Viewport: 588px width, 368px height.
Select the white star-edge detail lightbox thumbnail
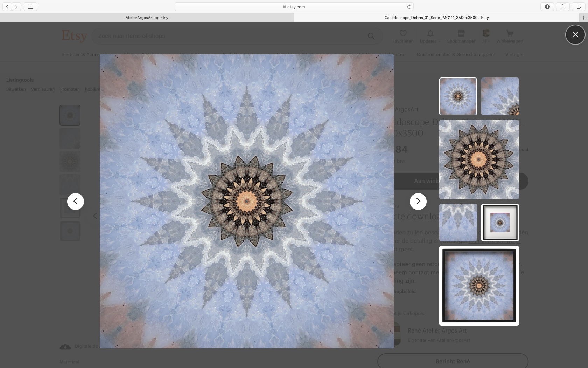click(458, 223)
